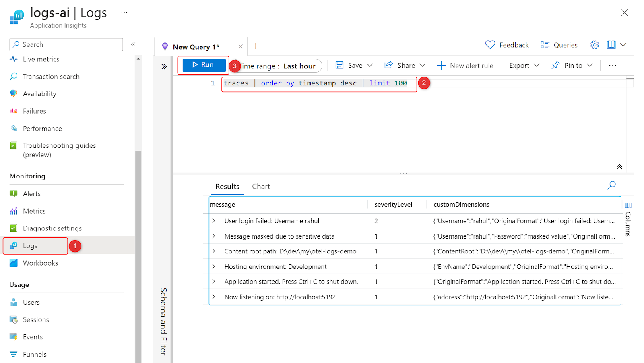Open Troubleshooting guides (preview)
The height and width of the screenshot is (363, 644).
tap(59, 150)
